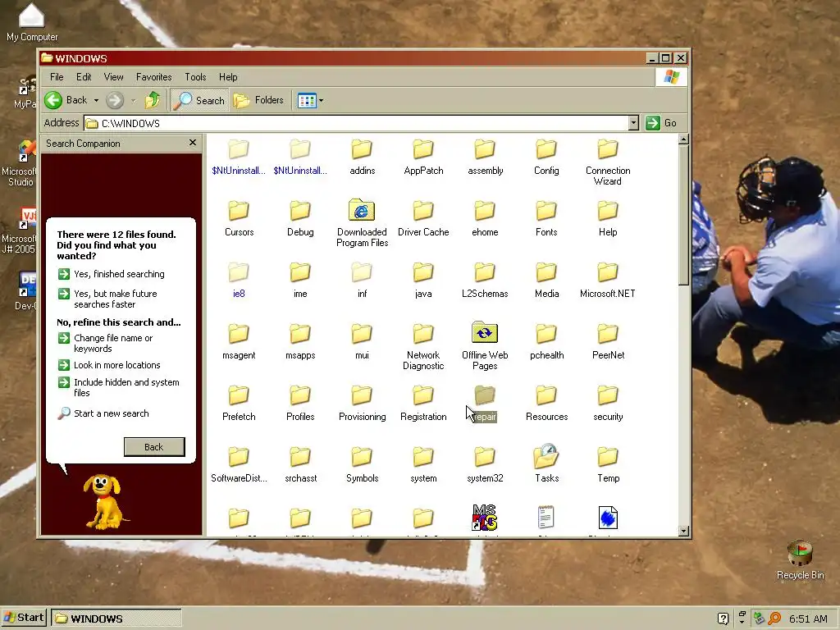Close the Search Companion pane
840x630 pixels.
(x=193, y=143)
